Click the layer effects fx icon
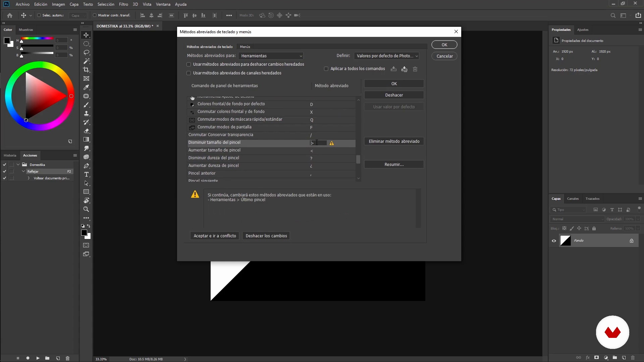The image size is (644, 362). click(x=588, y=358)
